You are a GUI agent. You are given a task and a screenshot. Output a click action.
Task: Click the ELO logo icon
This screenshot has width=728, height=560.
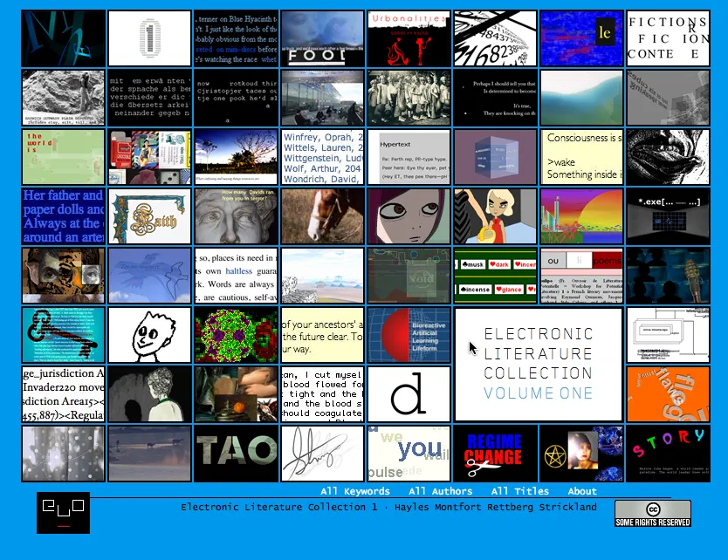point(63,513)
